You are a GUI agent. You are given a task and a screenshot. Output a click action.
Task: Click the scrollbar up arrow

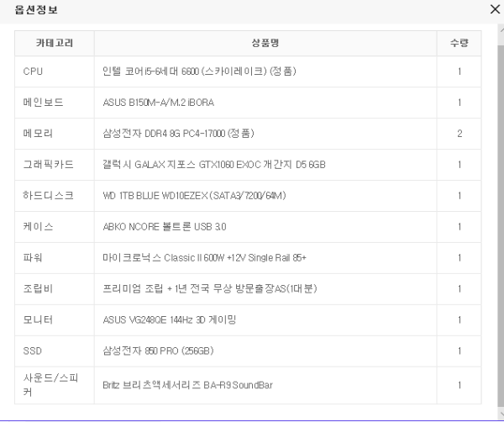[x=501, y=29]
